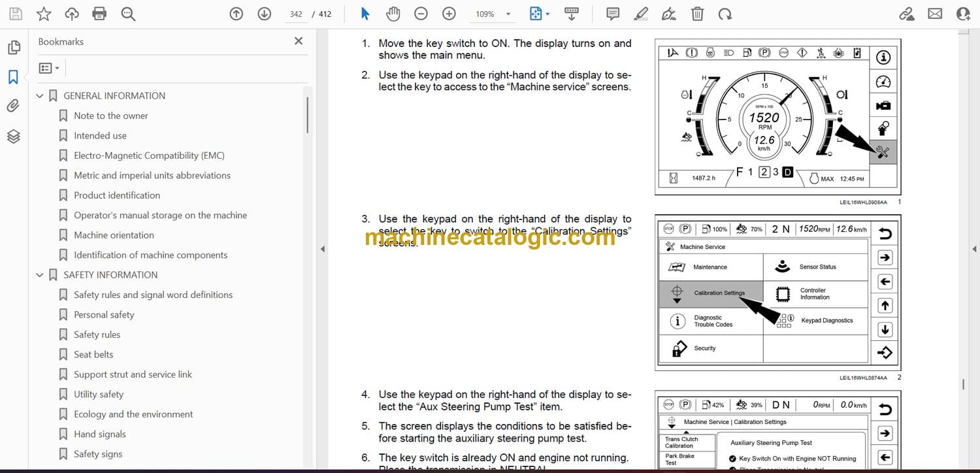Open the Seat belts bookmark

point(93,355)
